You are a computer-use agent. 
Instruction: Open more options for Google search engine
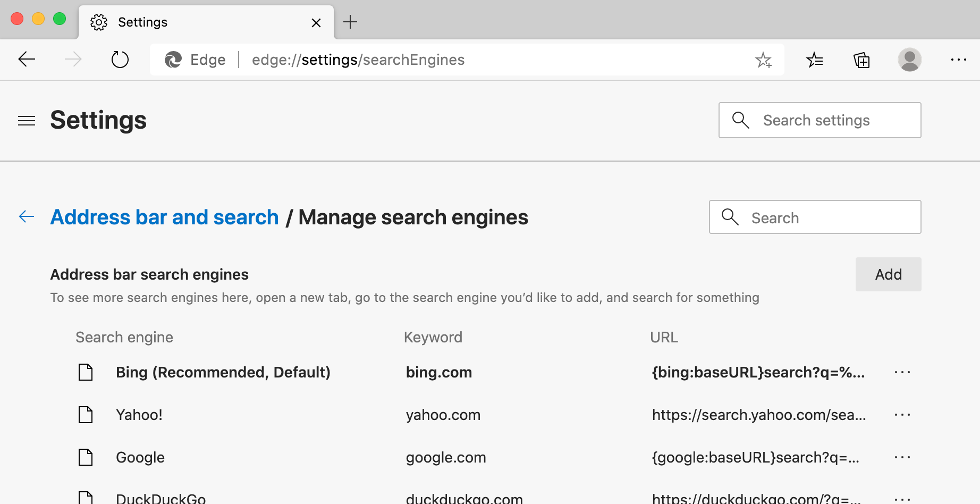[902, 457]
